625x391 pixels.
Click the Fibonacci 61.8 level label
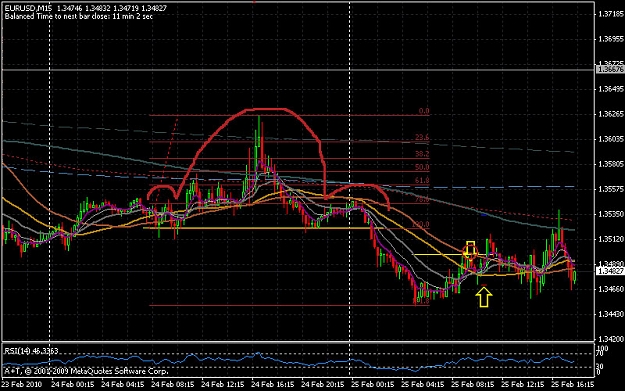click(422, 181)
